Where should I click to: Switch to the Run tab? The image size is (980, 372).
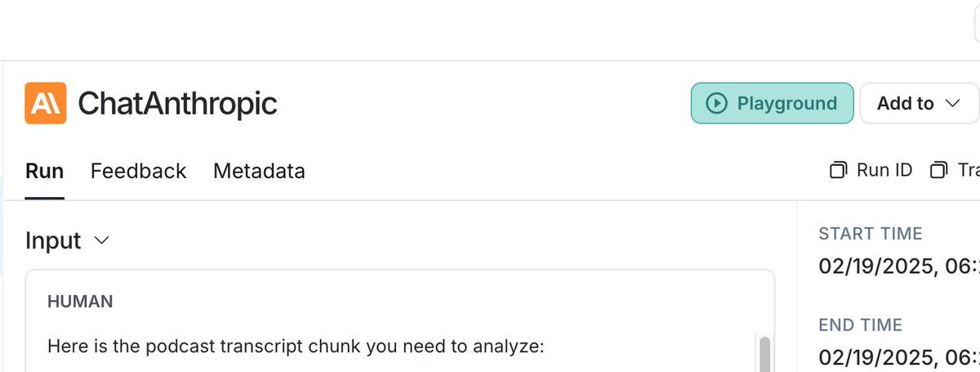point(44,171)
